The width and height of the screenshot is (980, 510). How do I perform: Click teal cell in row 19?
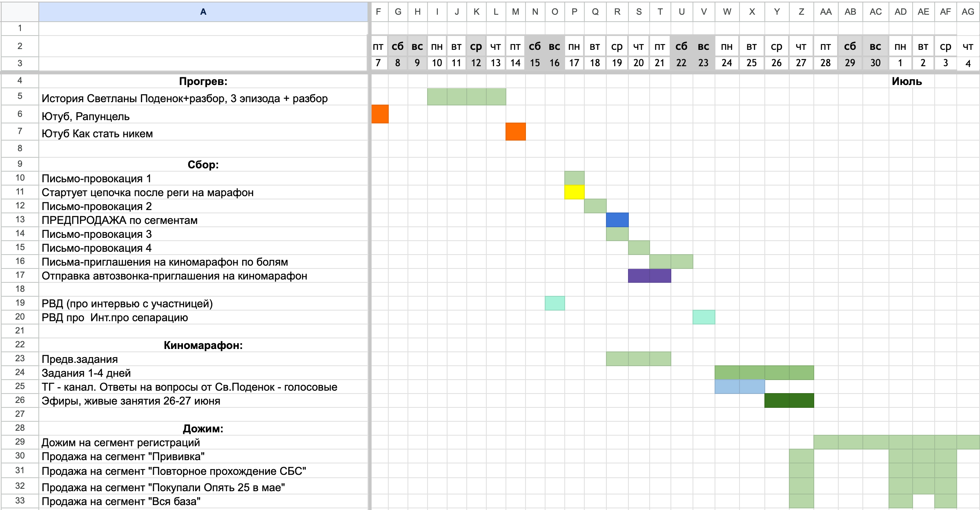[555, 303]
